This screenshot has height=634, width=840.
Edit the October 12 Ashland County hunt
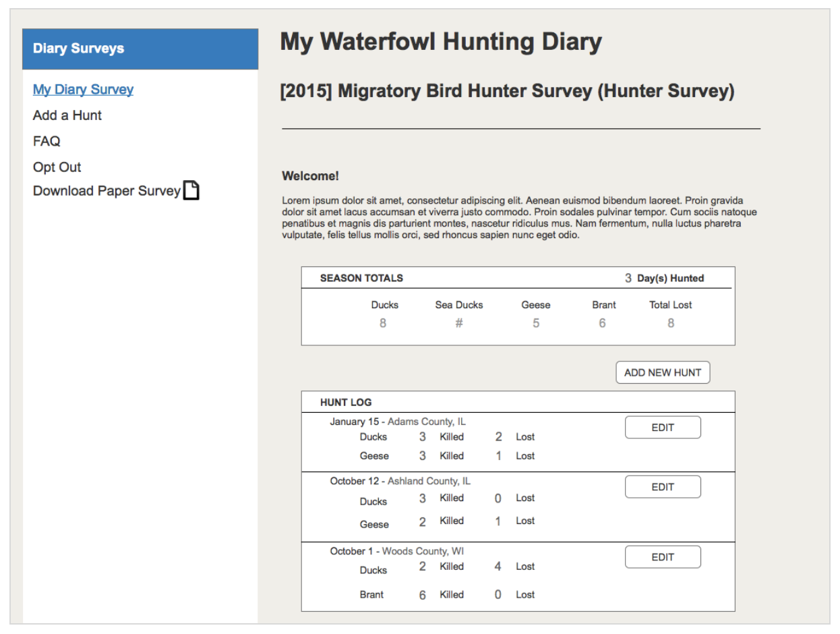pos(663,487)
